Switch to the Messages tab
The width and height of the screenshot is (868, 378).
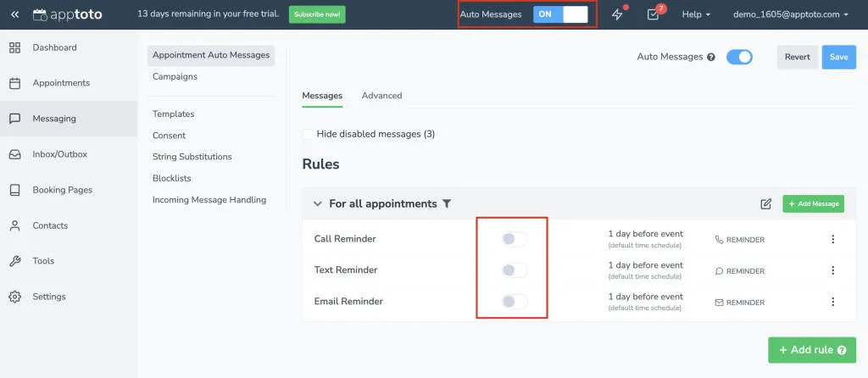(x=322, y=96)
